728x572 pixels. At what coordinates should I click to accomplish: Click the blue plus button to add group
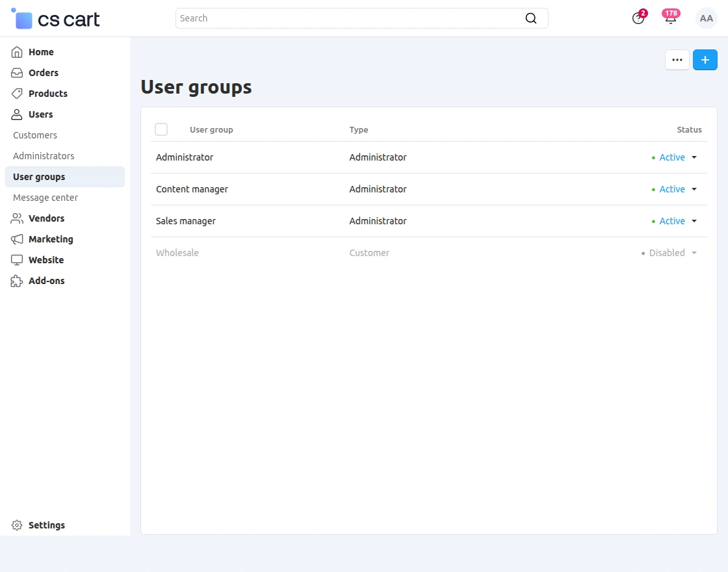coord(705,59)
